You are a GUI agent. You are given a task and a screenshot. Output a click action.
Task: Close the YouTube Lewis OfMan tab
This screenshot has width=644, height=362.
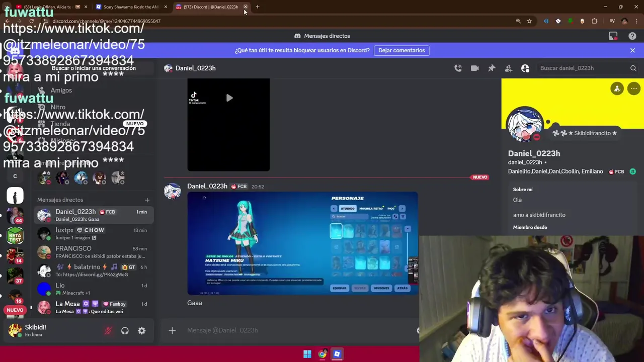click(86, 7)
